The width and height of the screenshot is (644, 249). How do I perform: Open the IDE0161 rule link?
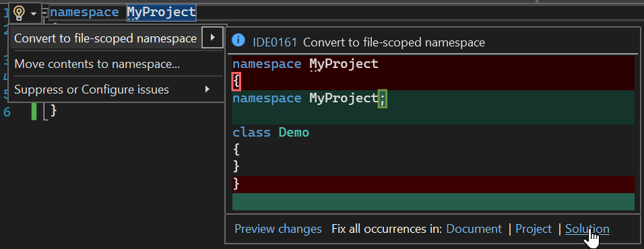pyautogui.click(x=275, y=42)
